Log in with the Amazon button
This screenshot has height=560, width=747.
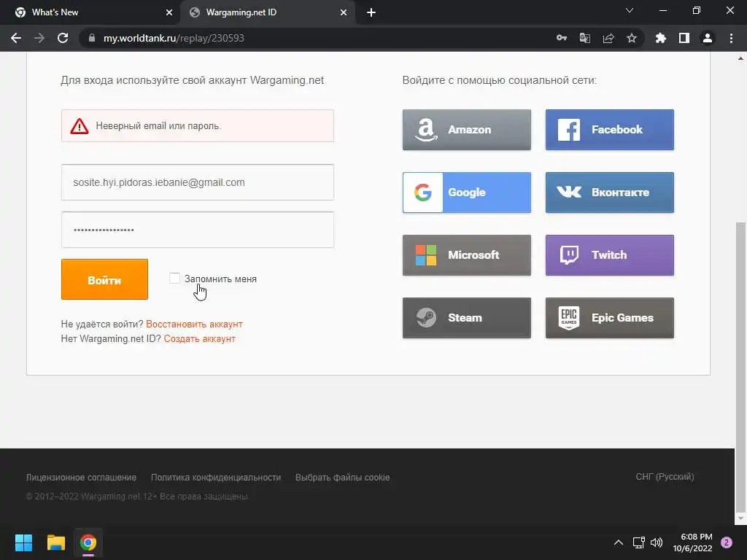[x=466, y=130]
